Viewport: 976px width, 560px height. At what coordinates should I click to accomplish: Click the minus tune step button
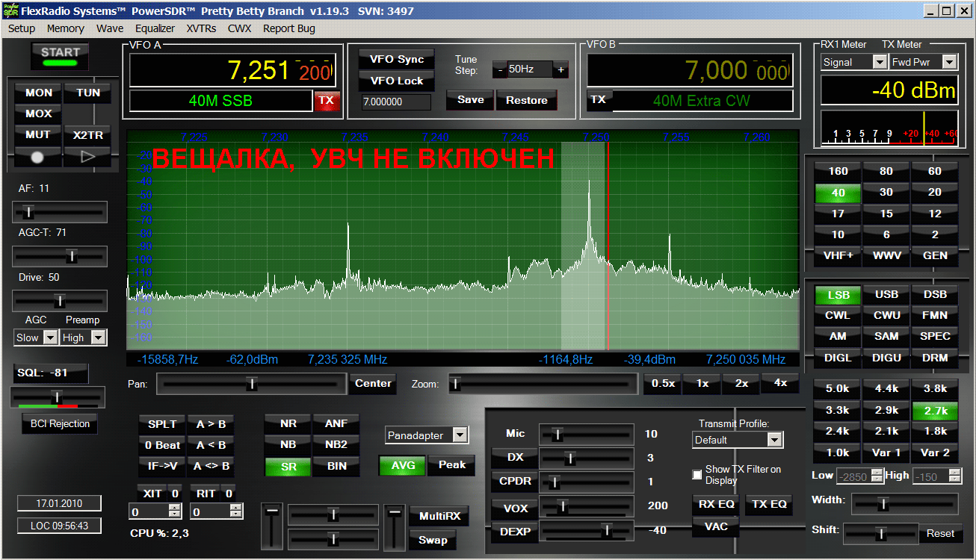[x=500, y=69]
